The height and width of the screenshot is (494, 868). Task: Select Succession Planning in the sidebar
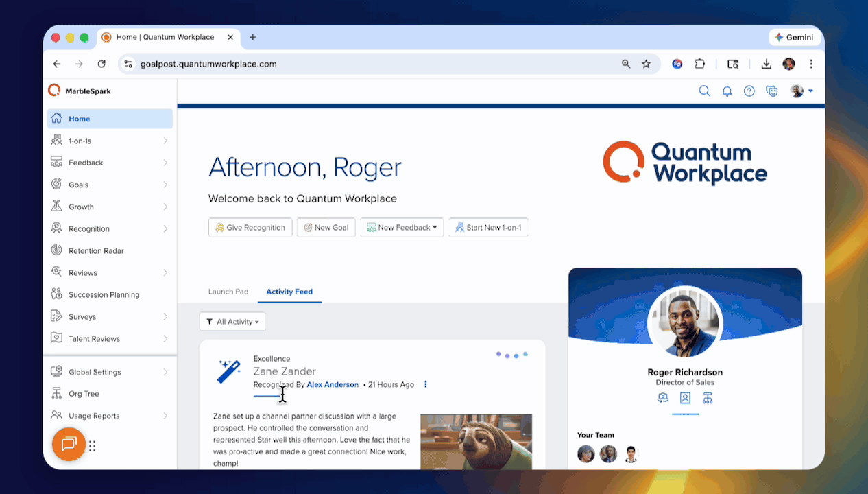pyautogui.click(x=104, y=295)
